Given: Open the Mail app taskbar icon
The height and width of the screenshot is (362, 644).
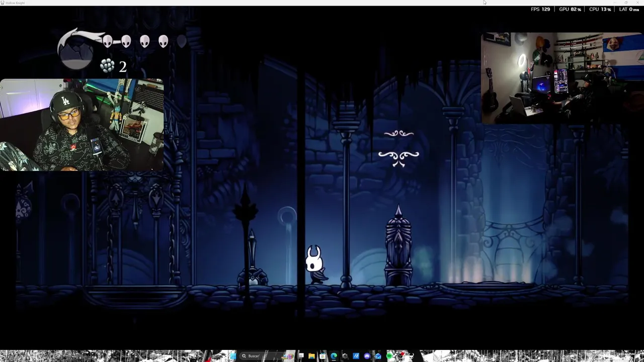Looking at the screenshot, I should click(x=378, y=356).
